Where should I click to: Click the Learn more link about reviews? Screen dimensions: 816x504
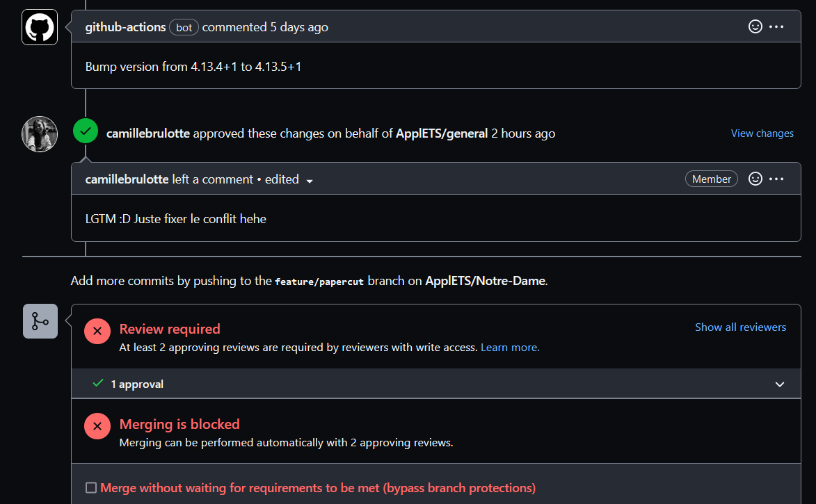point(510,347)
